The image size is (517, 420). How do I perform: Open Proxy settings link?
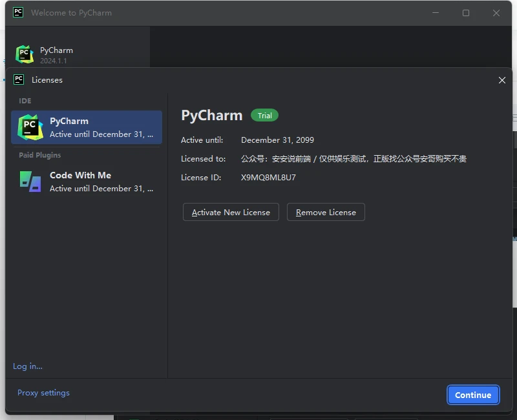pyautogui.click(x=43, y=393)
